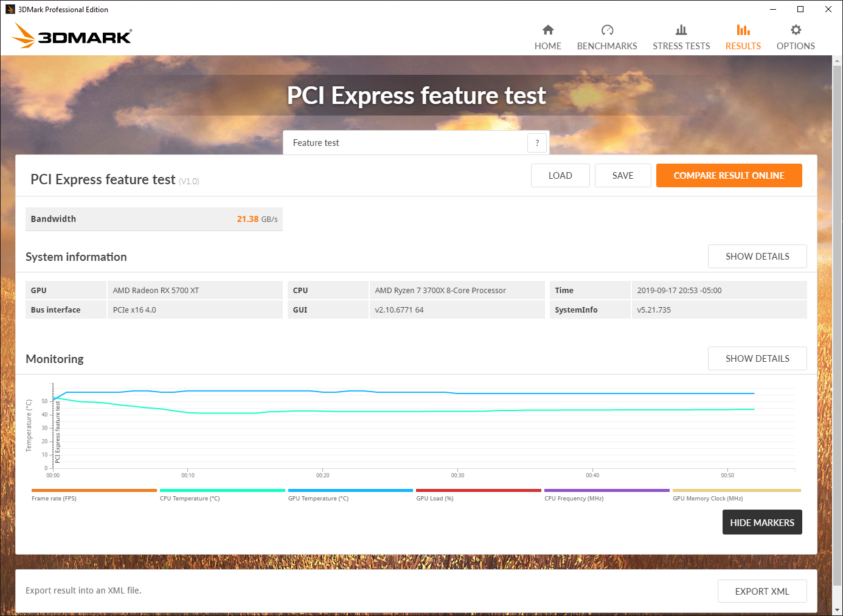Click the 3DMark title bar app icon
Viewport: 843px width, 616px height.
10,9
